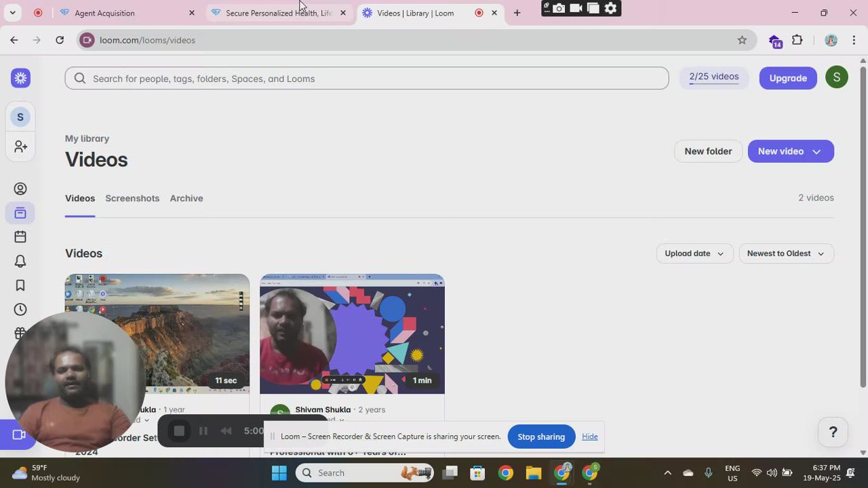Pause the recording in Loom control bar
Screen dimensions: 868x488
tap(203, 431)
